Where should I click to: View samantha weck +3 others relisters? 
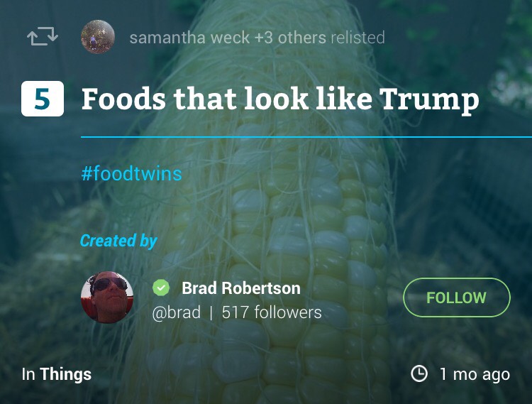click(x=228, y=38)
